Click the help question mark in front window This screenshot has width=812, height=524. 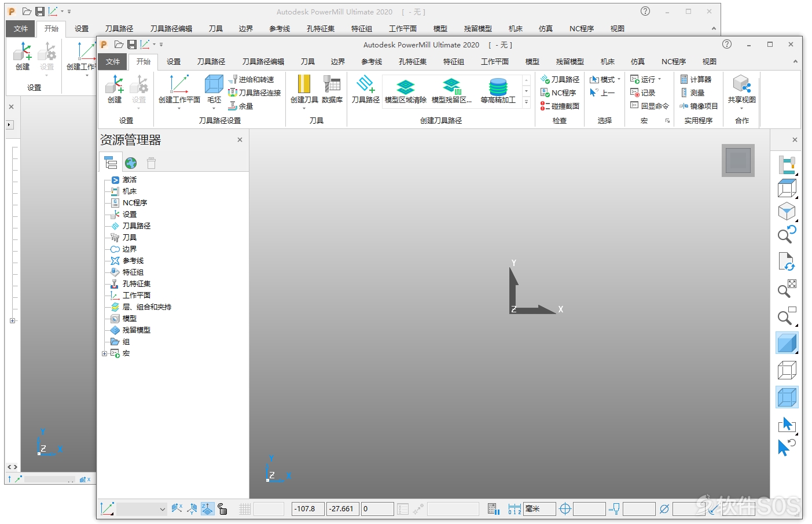pos(727,44)
